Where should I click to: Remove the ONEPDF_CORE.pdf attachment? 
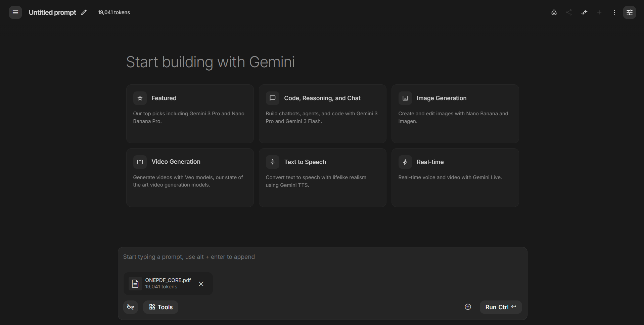[x=201, y=284]
